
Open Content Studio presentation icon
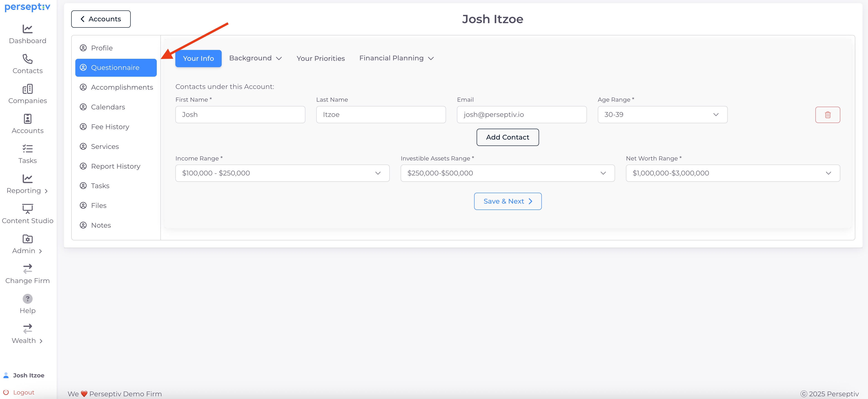[27, 209]
